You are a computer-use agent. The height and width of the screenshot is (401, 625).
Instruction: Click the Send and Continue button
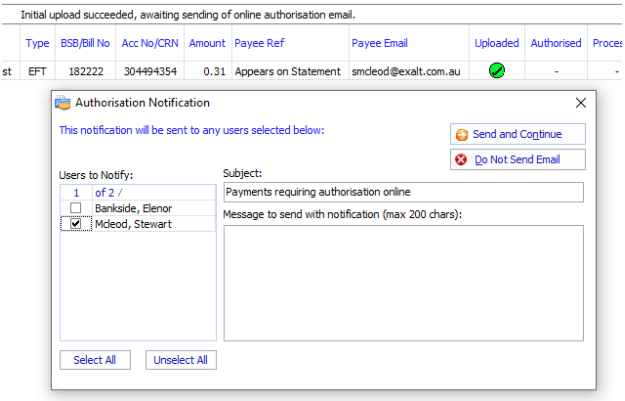click(517, 134)
